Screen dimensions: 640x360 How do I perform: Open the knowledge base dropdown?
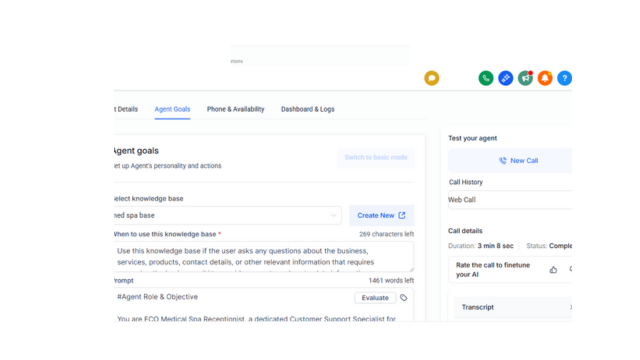228,215
